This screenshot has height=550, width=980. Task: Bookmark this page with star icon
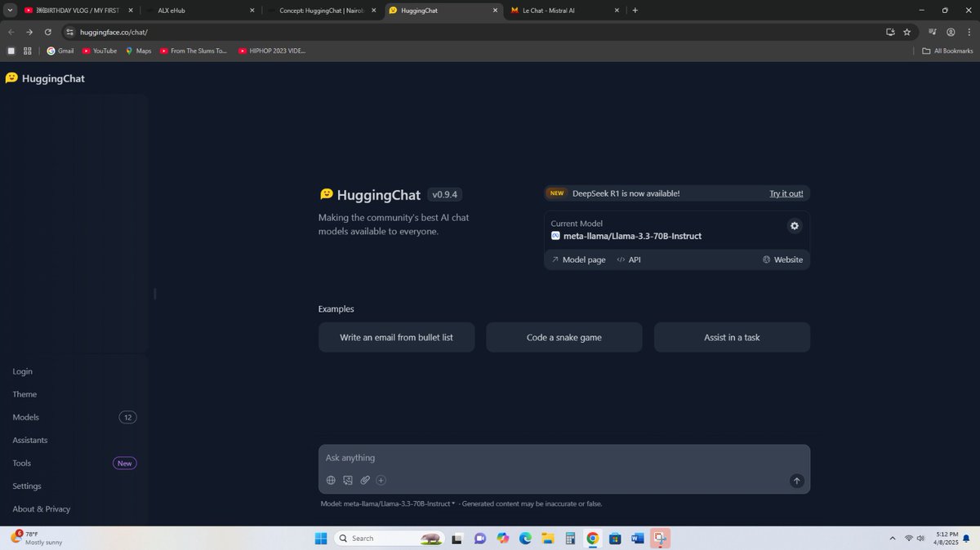[906, 32]
